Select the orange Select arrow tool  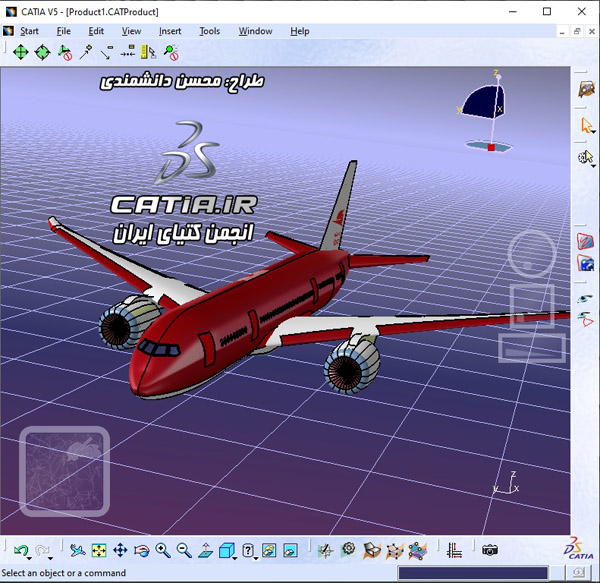tap(586, 125)
